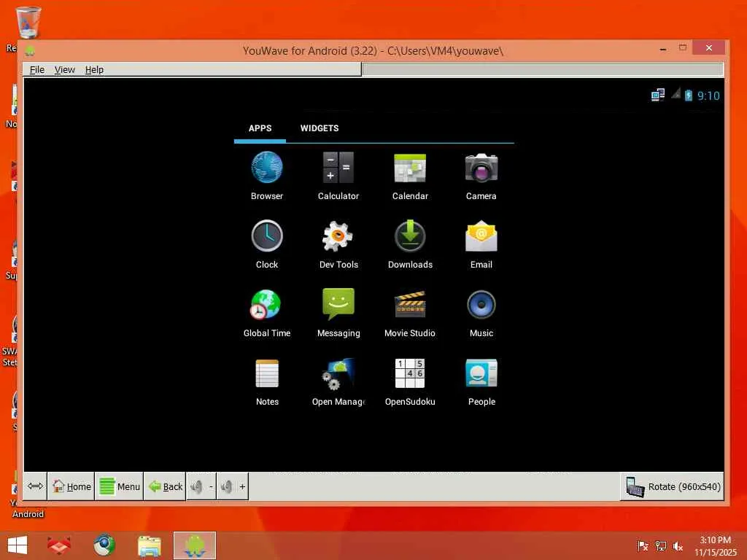The image size is (747, 560).
Task: Click the Android battery status icon
Action: click(x=689, y=96)
